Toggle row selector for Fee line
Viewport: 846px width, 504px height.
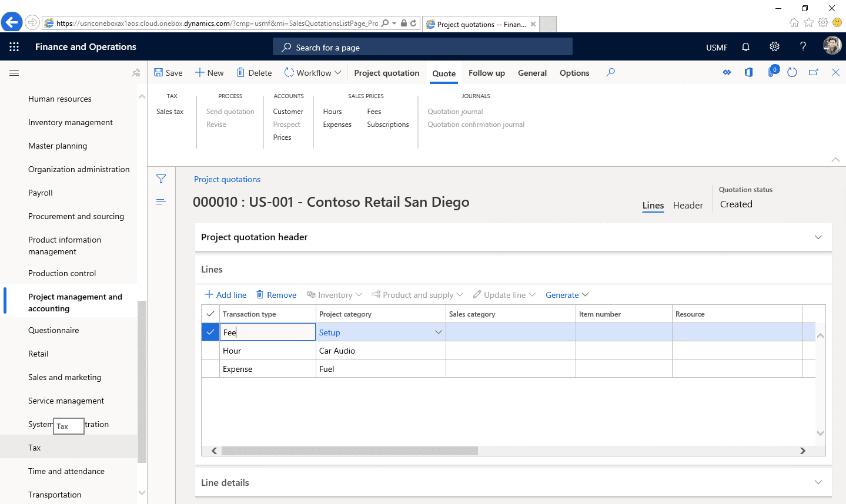coord(210,332)
